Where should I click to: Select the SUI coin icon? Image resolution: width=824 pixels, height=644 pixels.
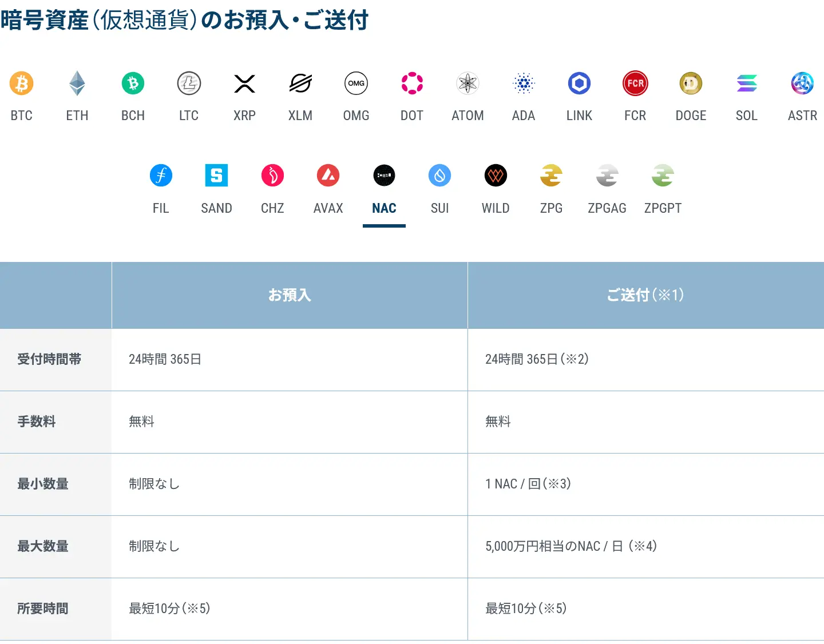[x=440, y=175]
